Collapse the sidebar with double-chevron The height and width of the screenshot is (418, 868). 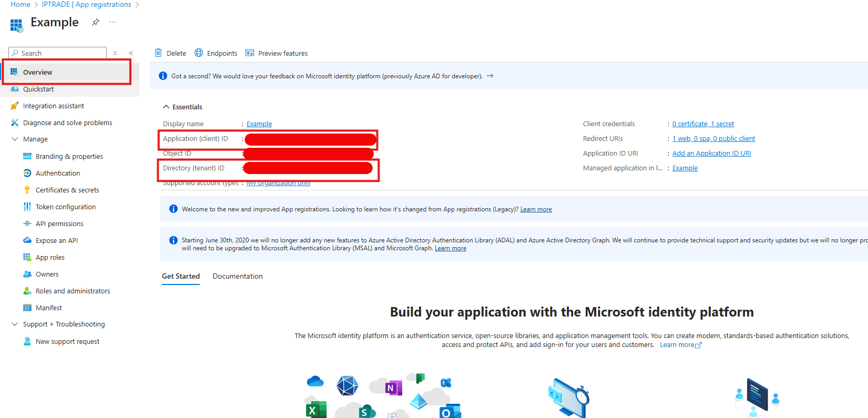(x=131, y=53)
